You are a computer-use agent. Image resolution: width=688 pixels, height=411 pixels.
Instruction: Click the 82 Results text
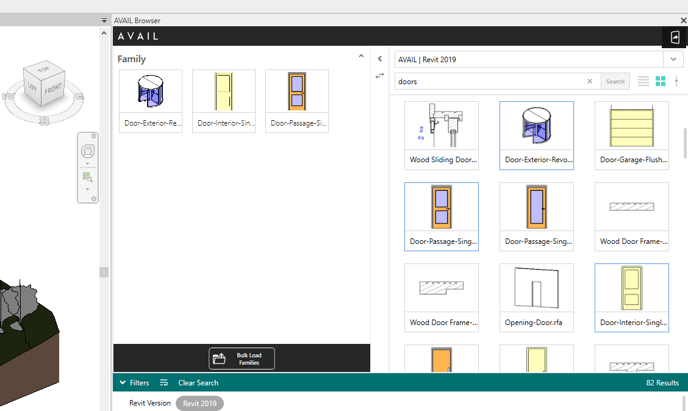point(662,383)
